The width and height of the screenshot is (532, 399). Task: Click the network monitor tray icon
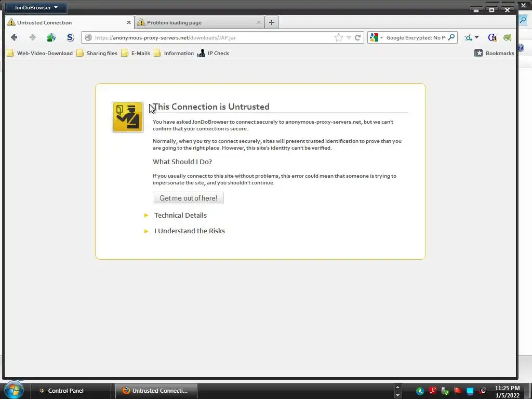coord(470,391)
